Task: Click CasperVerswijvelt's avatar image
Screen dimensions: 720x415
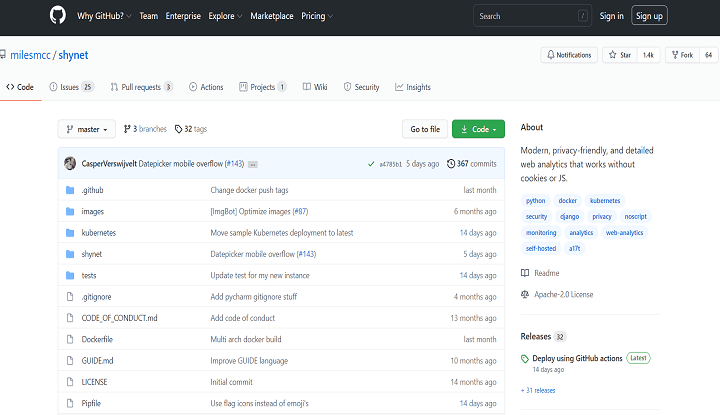Action: tap(70, 163)
